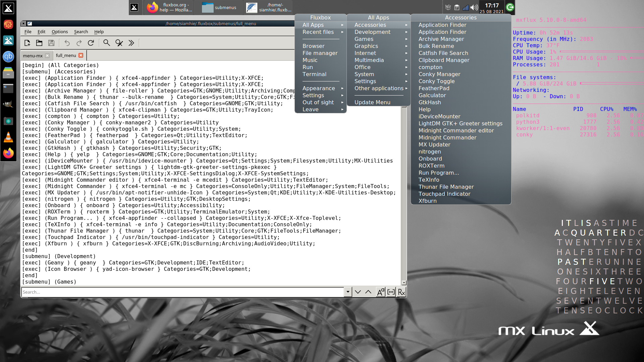Image resolution: width=644 pixels, height=362 pixels.
Task: Click the FeatherPad taskbar button
Action: tap(268, 7)
